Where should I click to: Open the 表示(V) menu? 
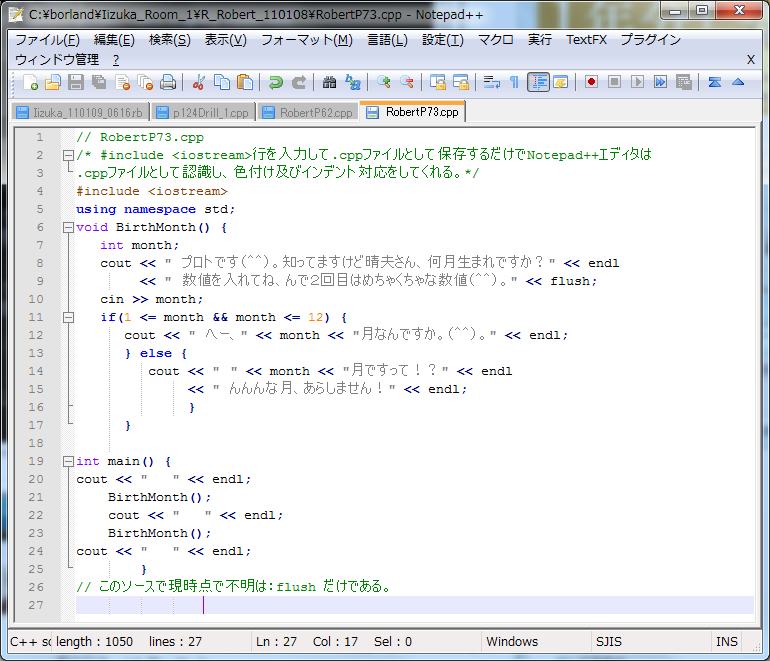225,40
